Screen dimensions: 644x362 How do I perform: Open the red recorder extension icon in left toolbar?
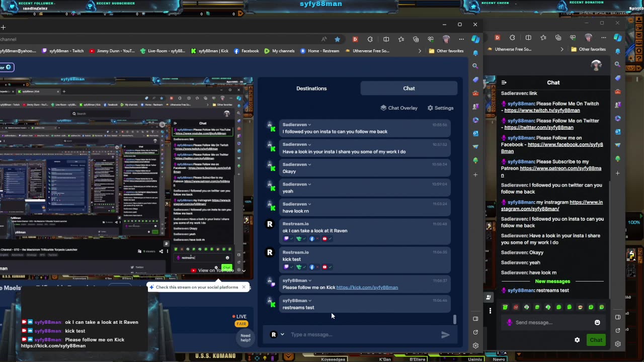pyautogui.click(x=355, y=39)
